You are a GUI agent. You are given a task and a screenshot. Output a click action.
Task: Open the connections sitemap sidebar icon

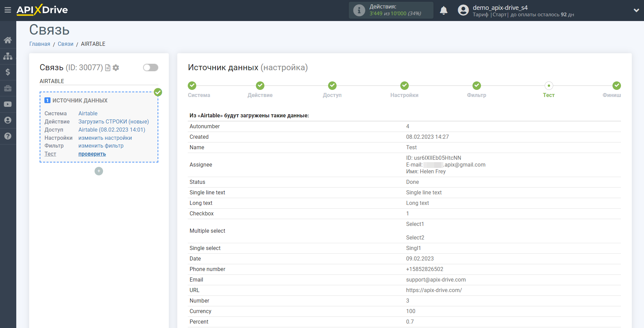point(8,56)
